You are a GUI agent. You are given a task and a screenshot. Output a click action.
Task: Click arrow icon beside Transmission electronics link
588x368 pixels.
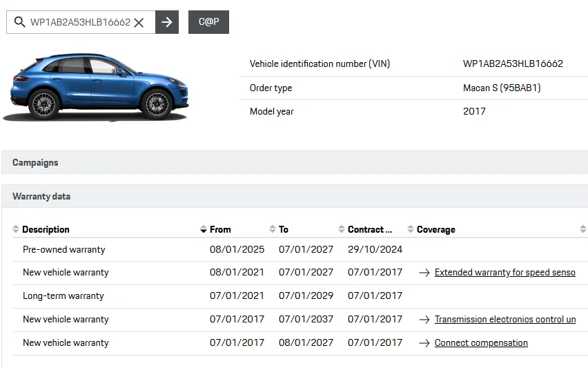(424, 320)
